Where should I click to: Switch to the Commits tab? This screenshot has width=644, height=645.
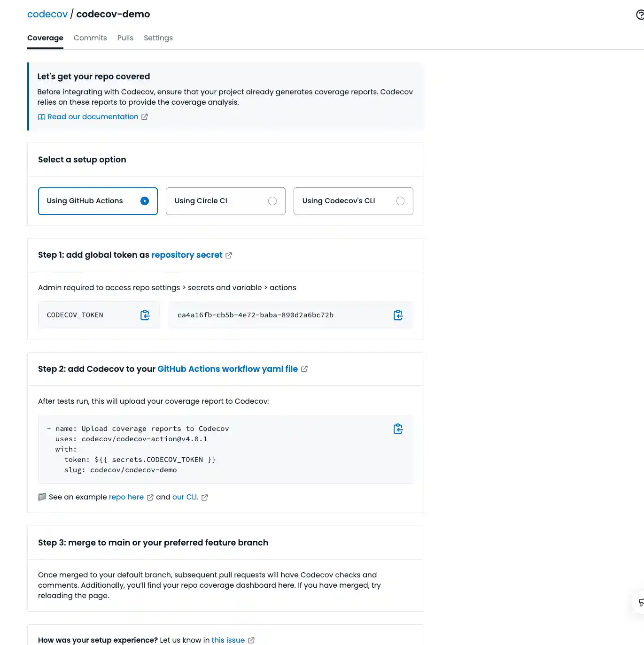tap(90, 38)
